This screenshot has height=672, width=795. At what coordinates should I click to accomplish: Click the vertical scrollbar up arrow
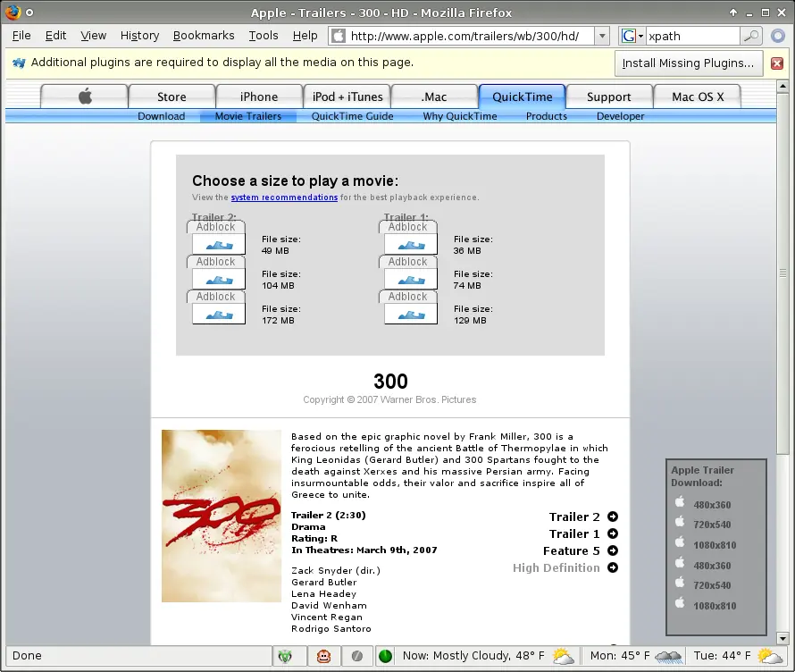[x=782, y=86]
